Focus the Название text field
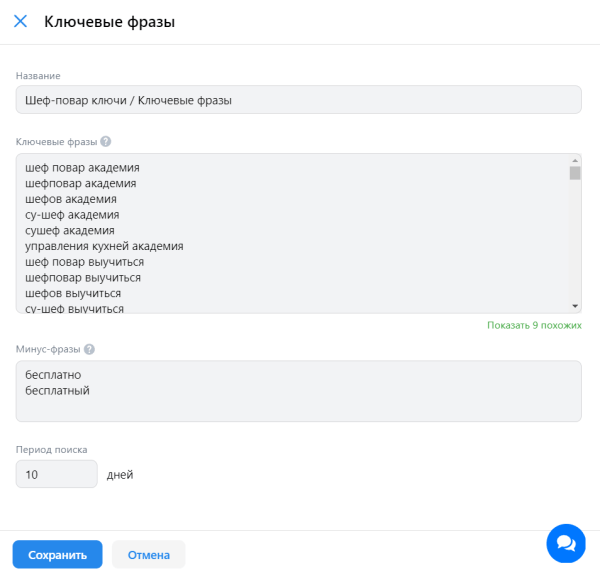600x571 pixels. tap(298, 100)
